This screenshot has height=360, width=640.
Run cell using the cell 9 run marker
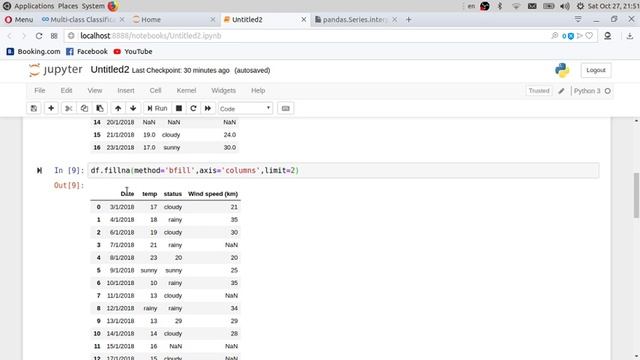pos(39,171)
